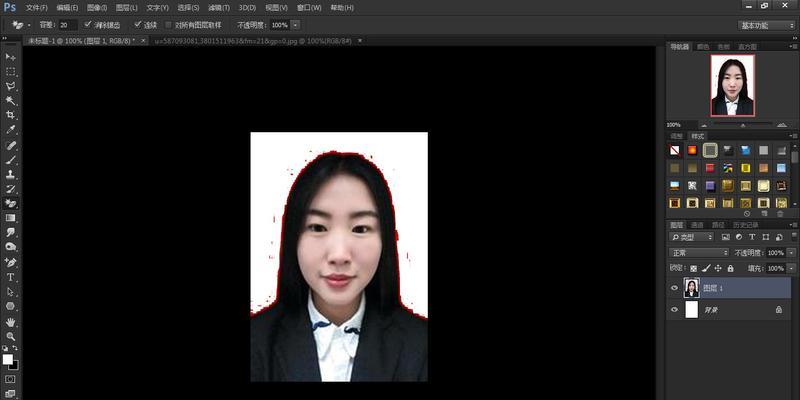Filter layers by adjustment layer icon

click(739, 237)
